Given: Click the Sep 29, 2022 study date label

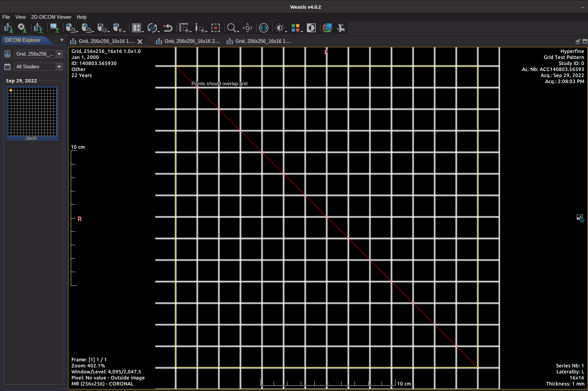Looking at the screenshot, I should [x=21, y=81].
